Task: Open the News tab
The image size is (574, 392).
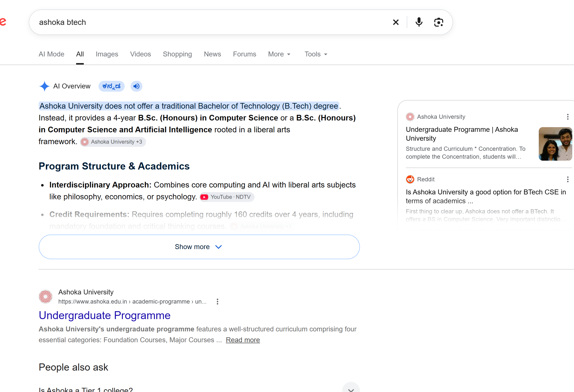Action: click(212, 54)
